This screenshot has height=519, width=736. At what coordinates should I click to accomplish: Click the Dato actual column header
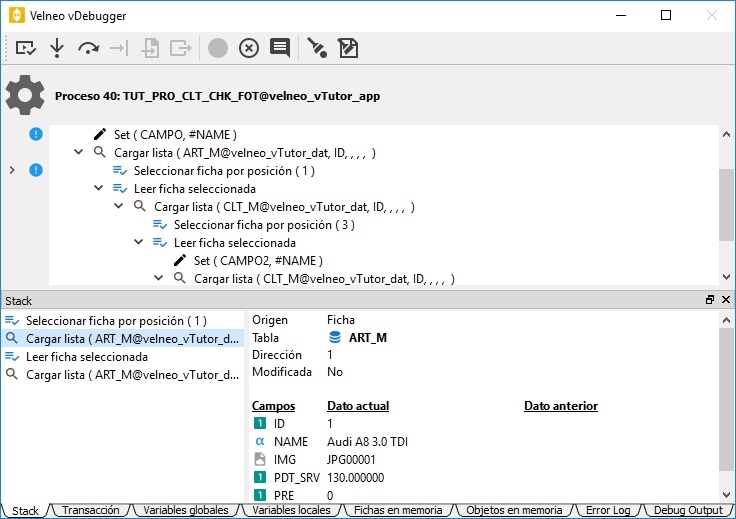click(x=357, y=406)
